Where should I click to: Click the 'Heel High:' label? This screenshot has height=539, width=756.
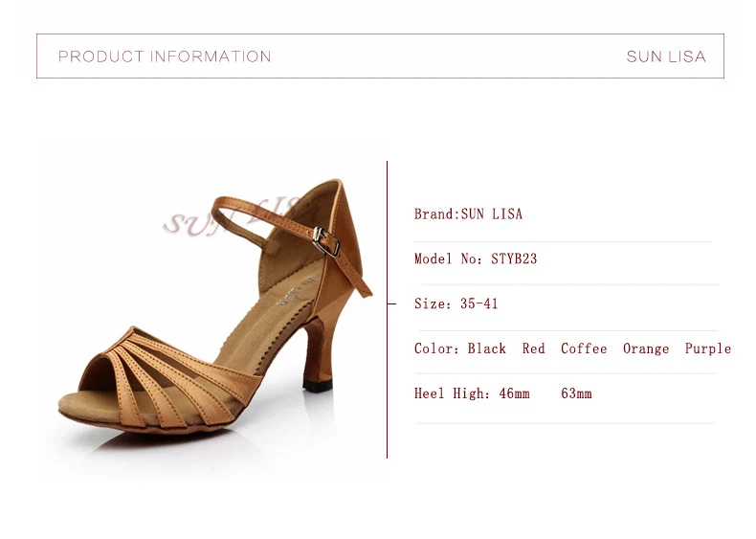click(453, 393)
